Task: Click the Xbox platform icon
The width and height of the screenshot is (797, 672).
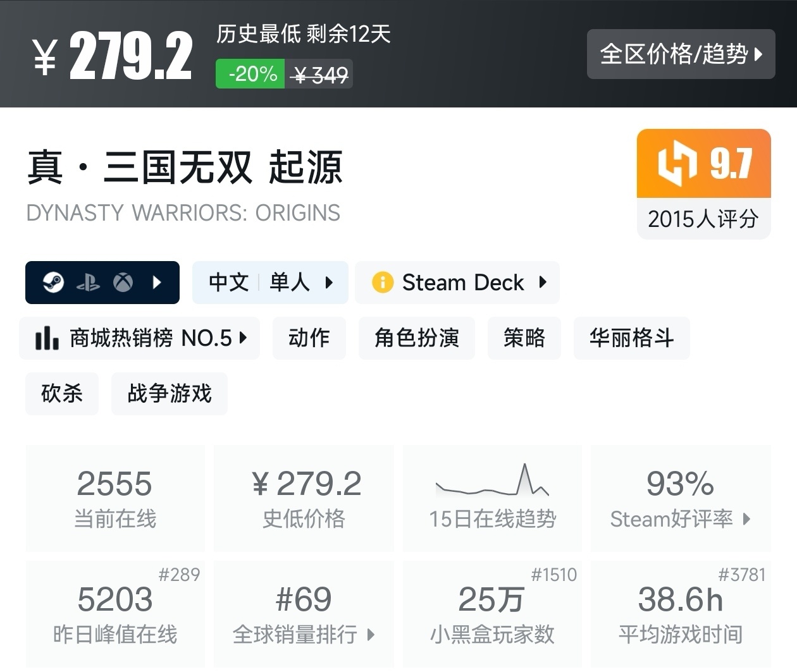Action: (x=123, y=283)
